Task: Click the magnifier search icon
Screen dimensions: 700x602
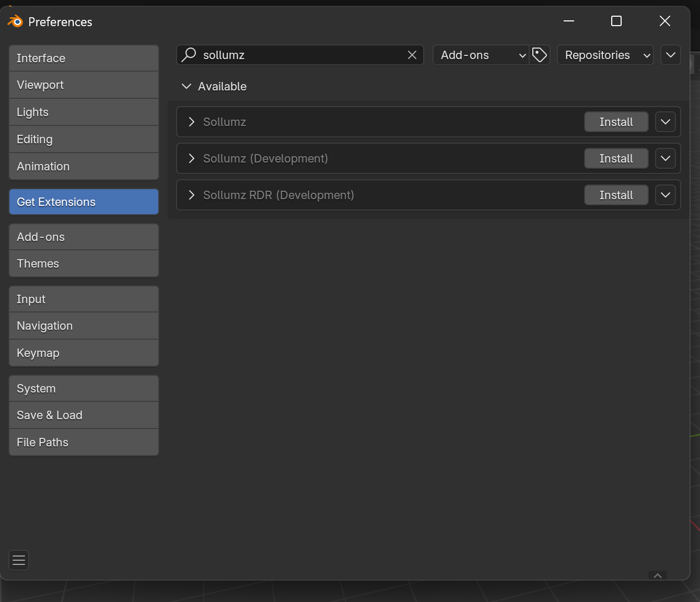Action: (189, 55)
